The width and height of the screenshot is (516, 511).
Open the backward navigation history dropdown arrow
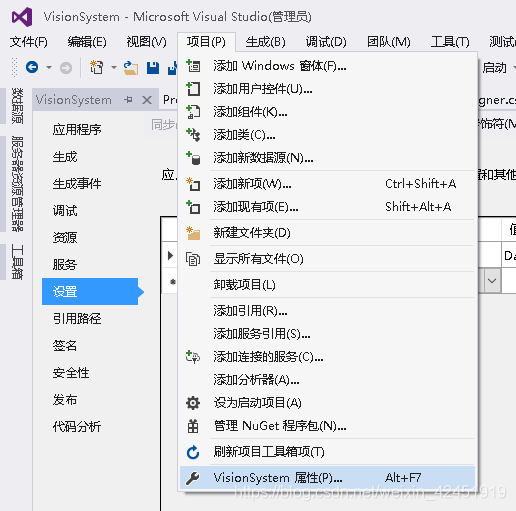(x=49, y=68)
